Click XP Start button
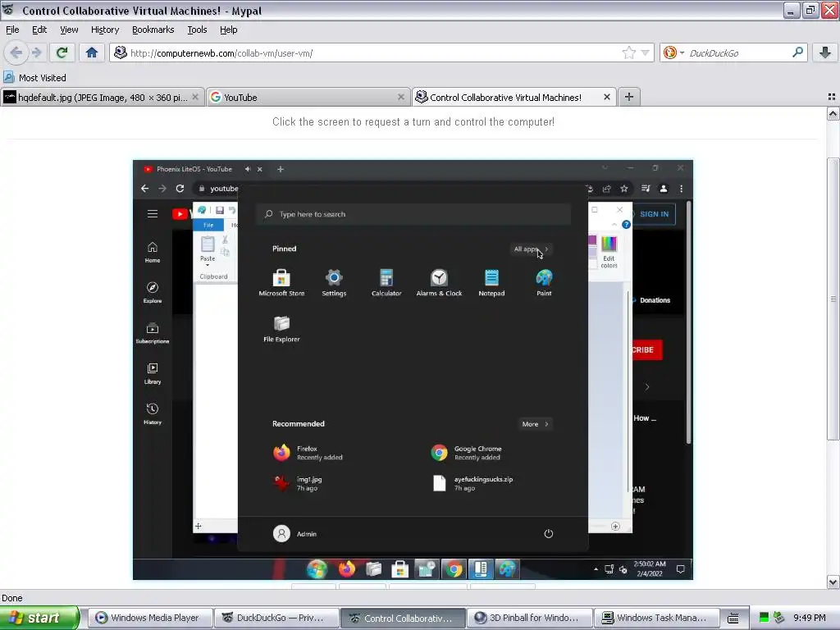The image size is (840, 630). (39, 618)
